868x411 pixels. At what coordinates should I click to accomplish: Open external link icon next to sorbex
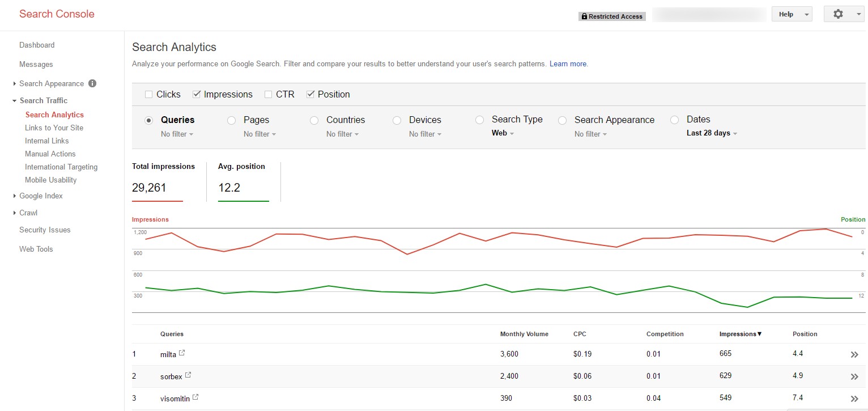[188, 375]
